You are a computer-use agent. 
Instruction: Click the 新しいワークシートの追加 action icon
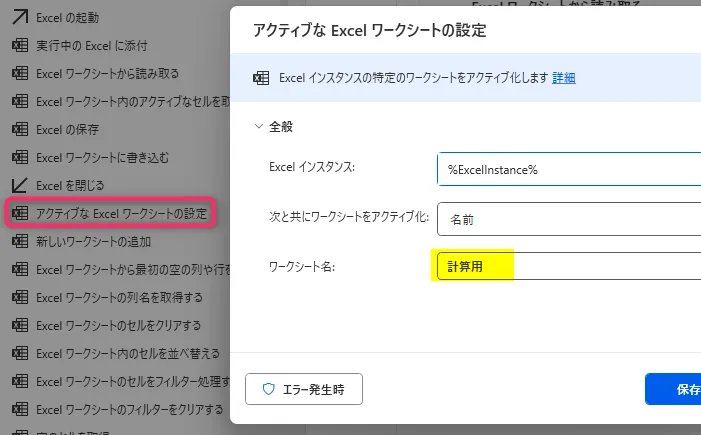(18, 241)
